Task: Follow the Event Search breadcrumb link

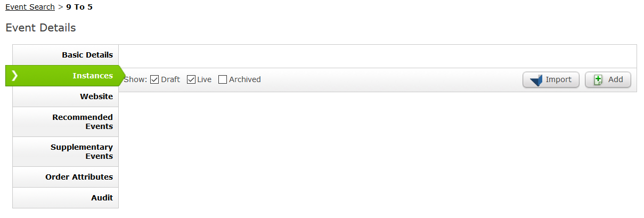Action: pos(30,7)
